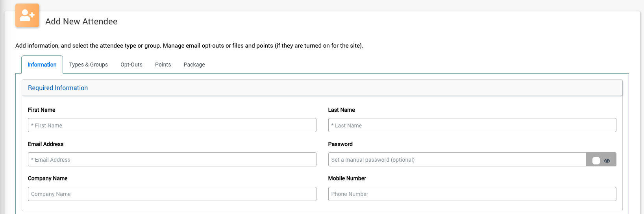The width and height of the screenshot is (644, 214).
Task: Click the Company Name field label
Action: 48,179
